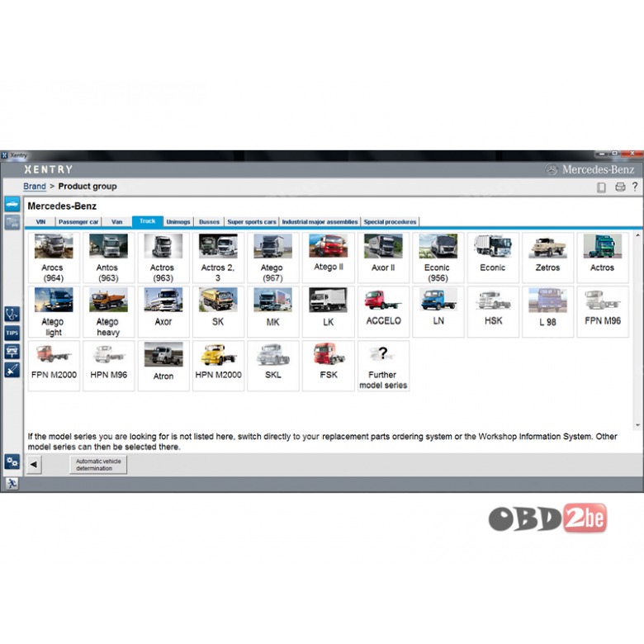Screen dimensions: 644x644
Task: Select the Atego (967) tile
Action: 273,258
